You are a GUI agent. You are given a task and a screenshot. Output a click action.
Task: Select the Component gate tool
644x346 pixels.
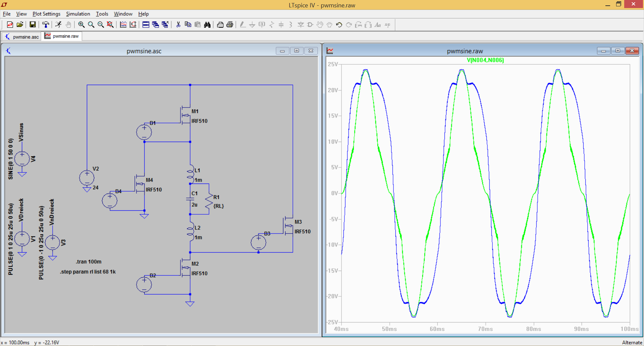(x=310, y=24)
